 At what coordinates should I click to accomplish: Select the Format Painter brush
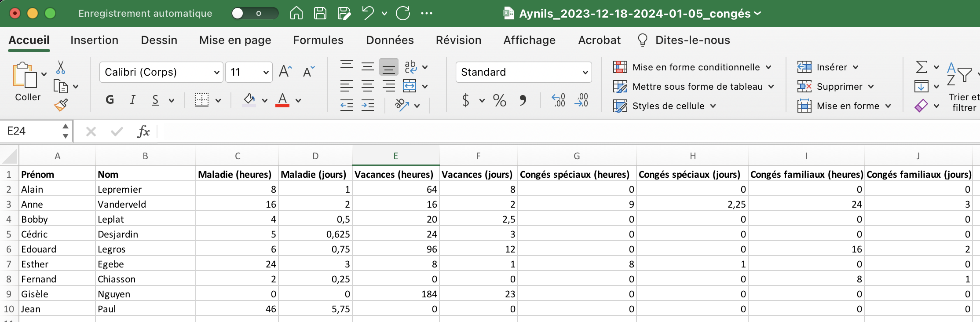tap(61, 105)
